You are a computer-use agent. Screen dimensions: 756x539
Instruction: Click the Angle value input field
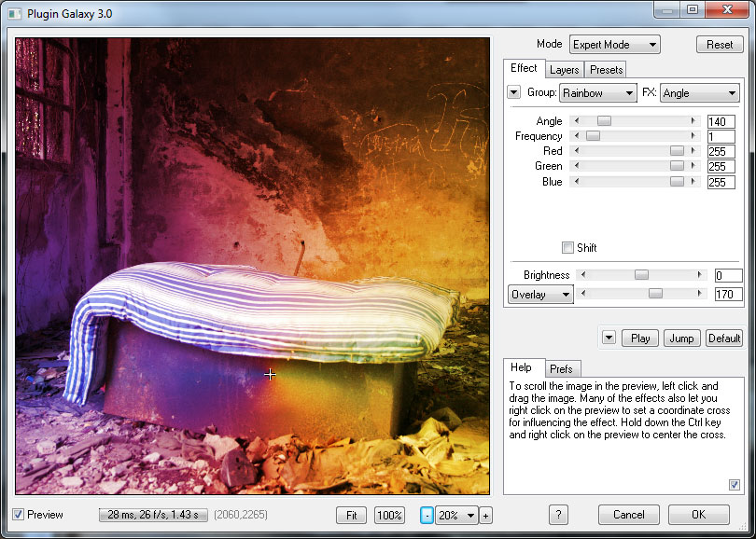coord(721,121)
